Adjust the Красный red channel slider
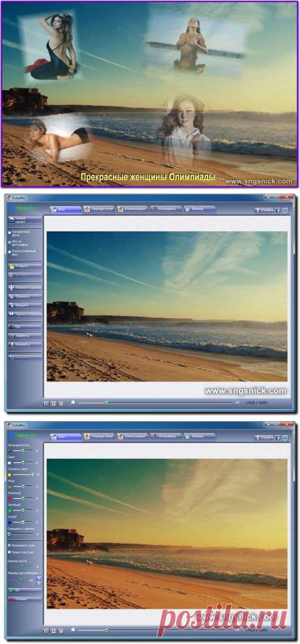Viewport: 300px width, 644px height. (x=23, y=498)
